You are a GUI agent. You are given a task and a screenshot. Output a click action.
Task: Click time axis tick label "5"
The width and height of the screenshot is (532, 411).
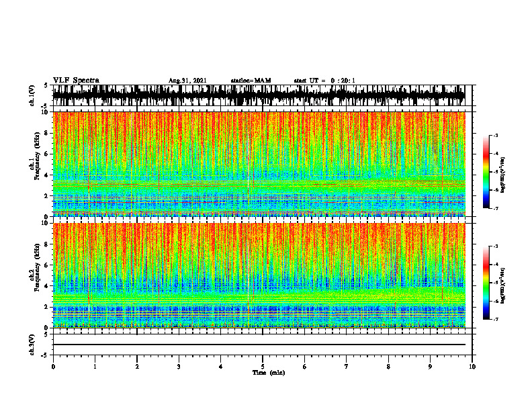263,367
